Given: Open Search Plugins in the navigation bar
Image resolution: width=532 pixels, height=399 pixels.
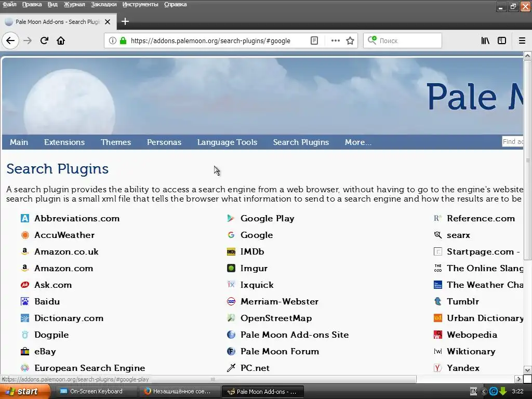Looking at the screenshot, I should tap(301, 142).
